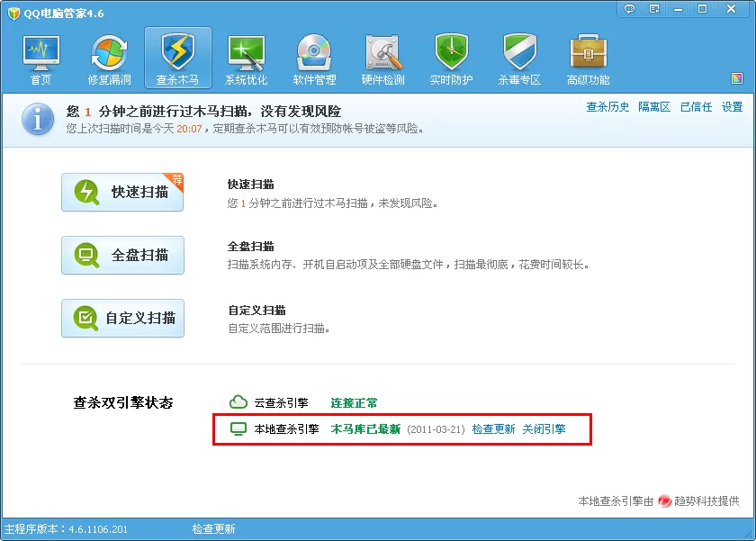This screenshot has height=541, width=756.
Task: Click the 主程序版本 4.6.1106.201 version text
Action: tap(66, 529)
